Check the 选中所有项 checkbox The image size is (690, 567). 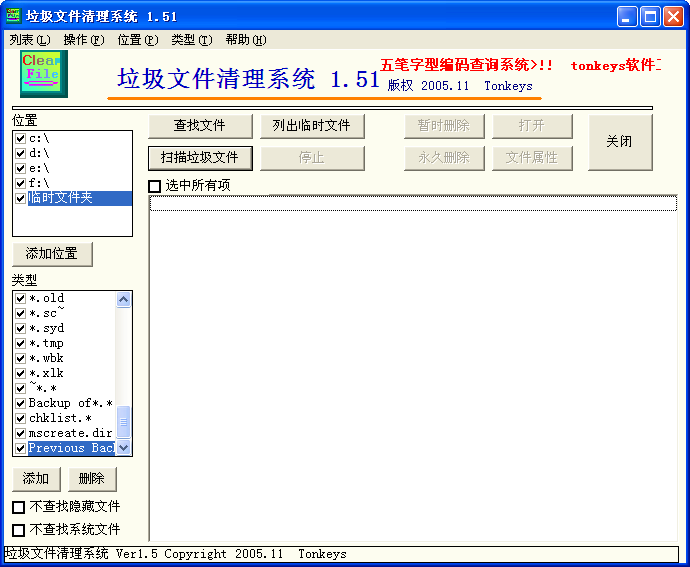coord(155,186)
